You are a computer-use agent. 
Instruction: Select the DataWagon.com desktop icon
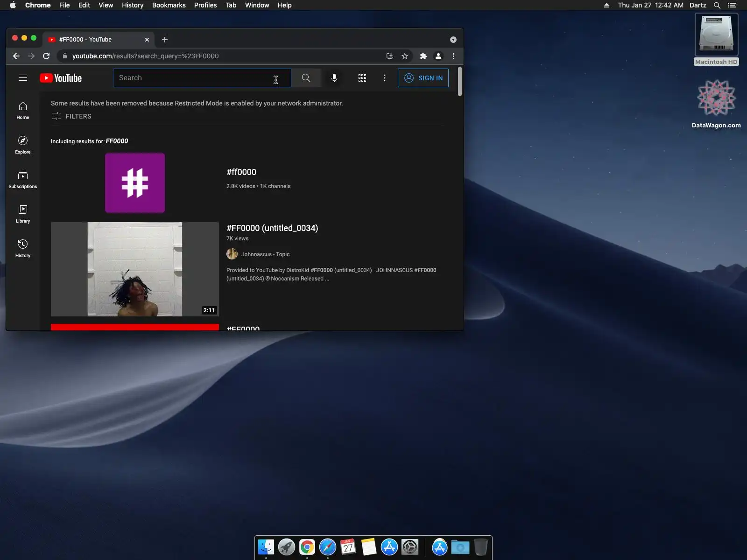point(716,104)
